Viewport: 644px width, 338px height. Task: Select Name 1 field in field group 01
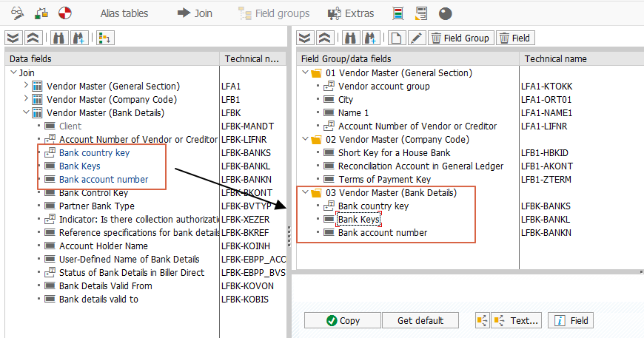[354, 113]
